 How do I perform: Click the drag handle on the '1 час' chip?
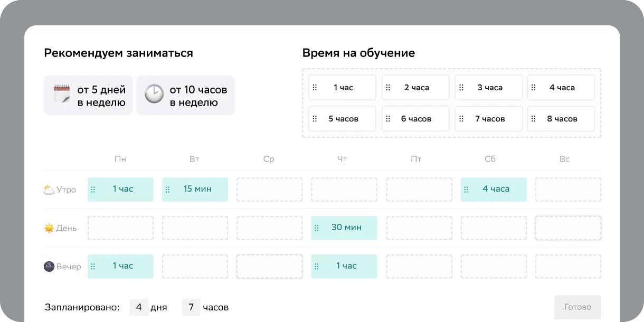[x=315, y=88]
